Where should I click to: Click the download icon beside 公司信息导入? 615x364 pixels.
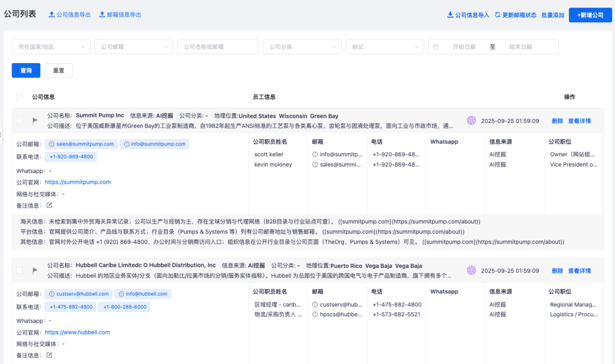pos(450,15)
